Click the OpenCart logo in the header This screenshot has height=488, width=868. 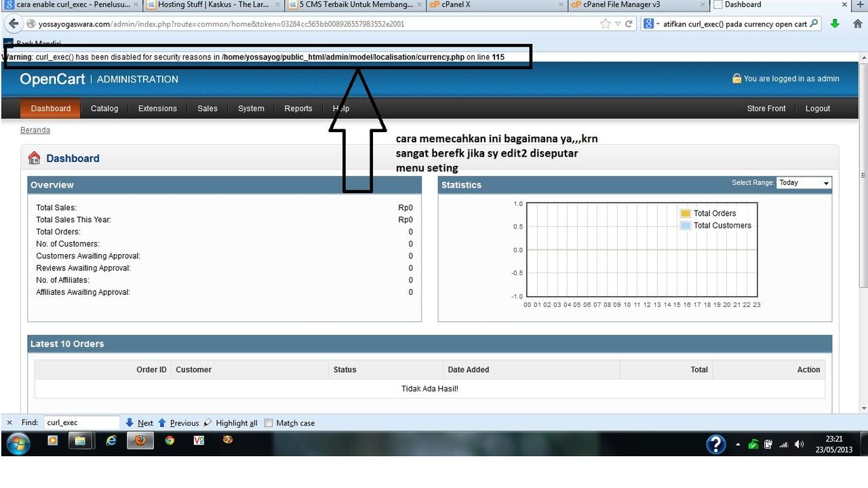[52, 79]
